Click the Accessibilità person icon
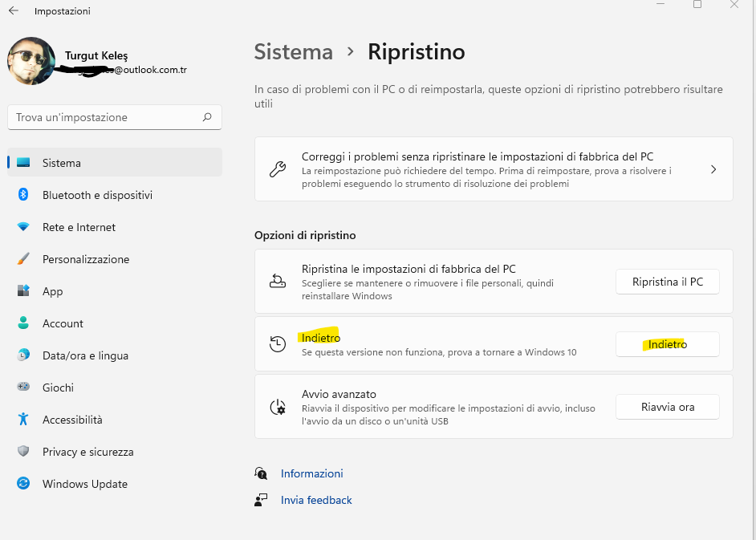 (x=24, y=420)
